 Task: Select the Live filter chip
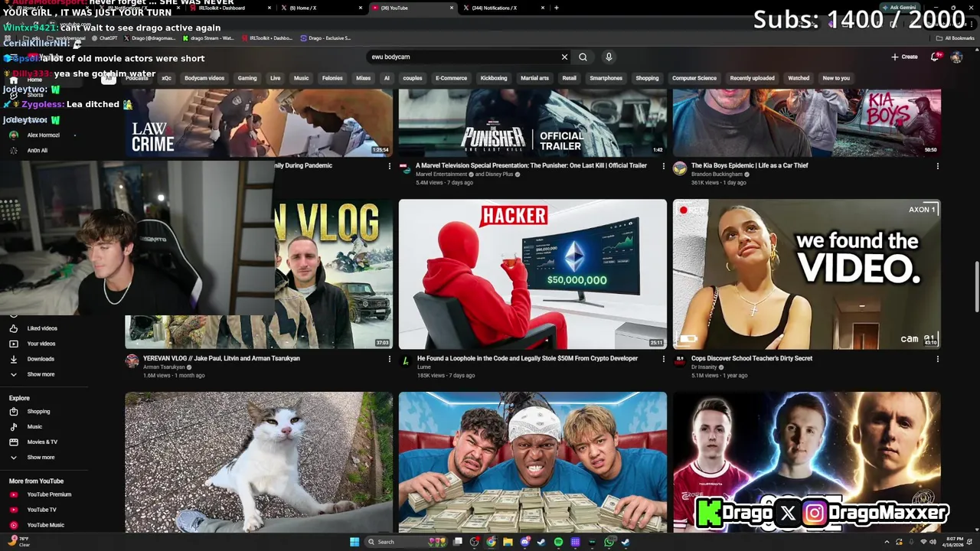click(x=275, y=78)
